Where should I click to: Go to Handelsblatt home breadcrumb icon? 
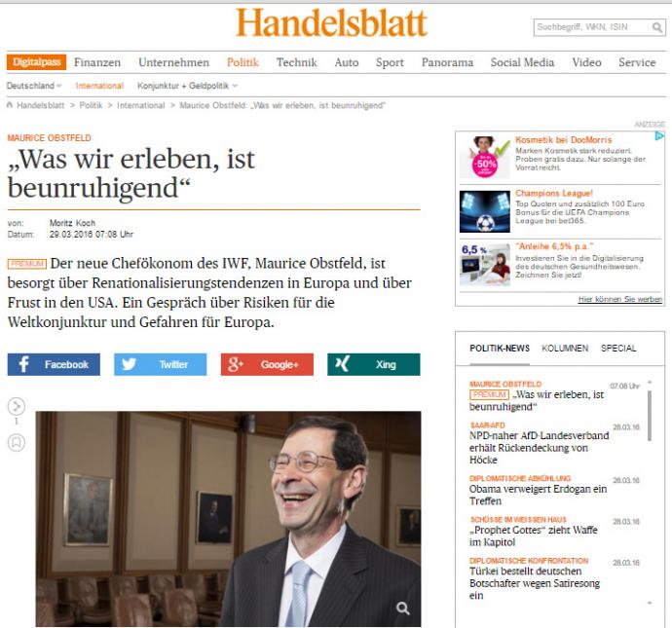pyautogui.click(x=10, y=105)
